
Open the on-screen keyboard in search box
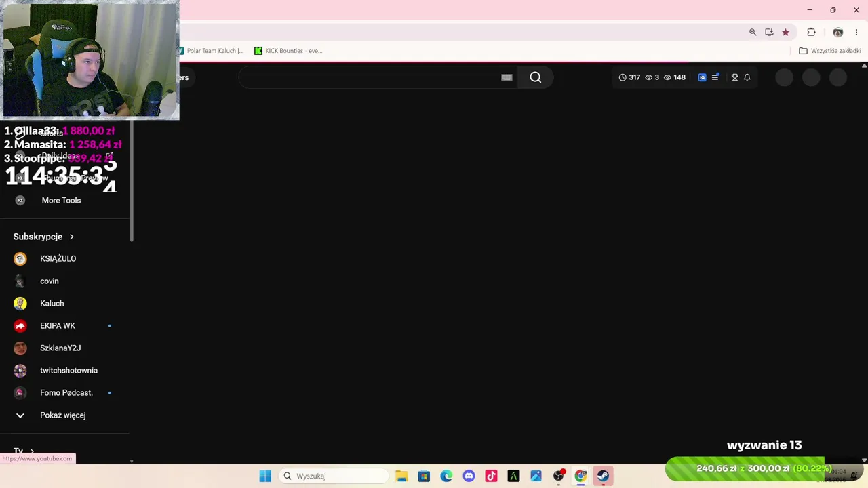(507, 77)
